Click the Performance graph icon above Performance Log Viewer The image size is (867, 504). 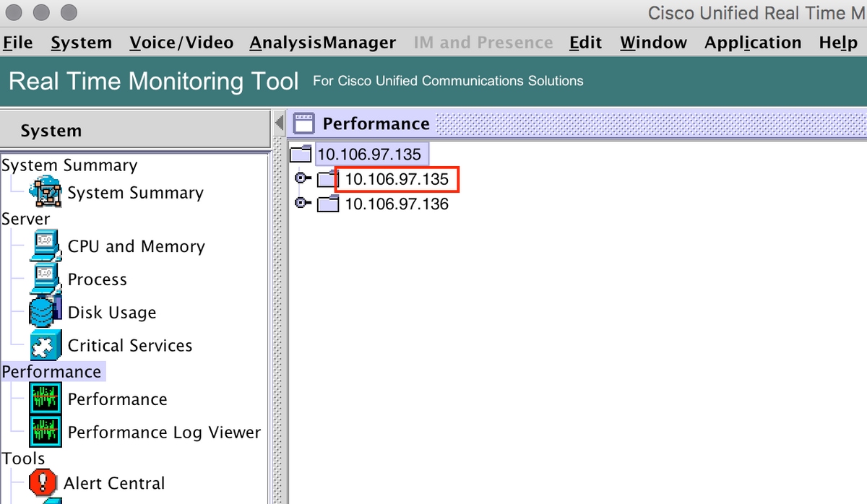(x=45, y=399)
